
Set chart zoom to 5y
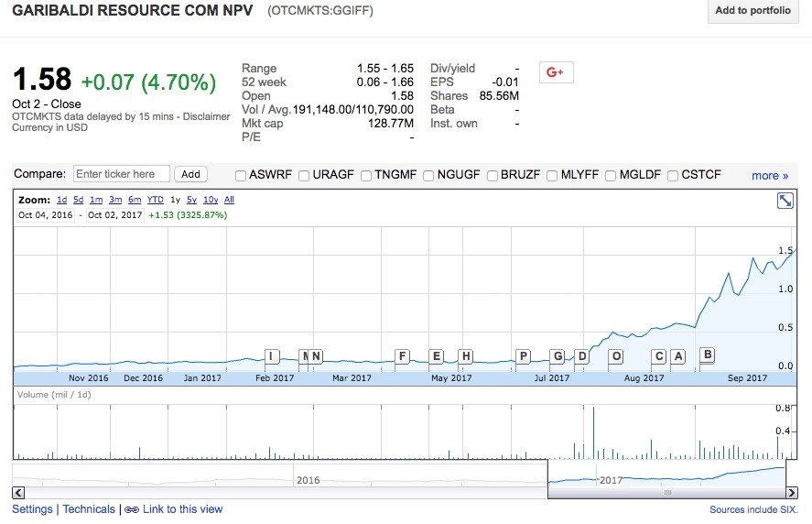pos(191,200)
